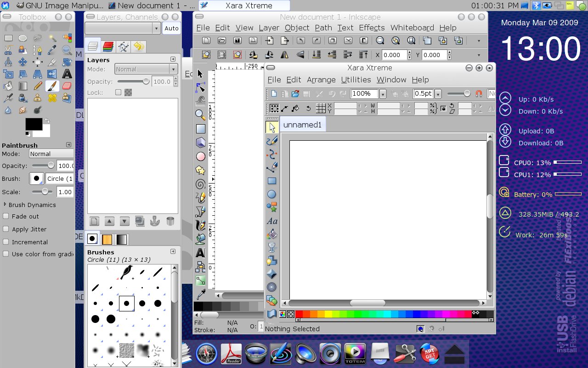
Task: Toggle the lock alpha channel checkbox in Layers
Action: (128, 92)
